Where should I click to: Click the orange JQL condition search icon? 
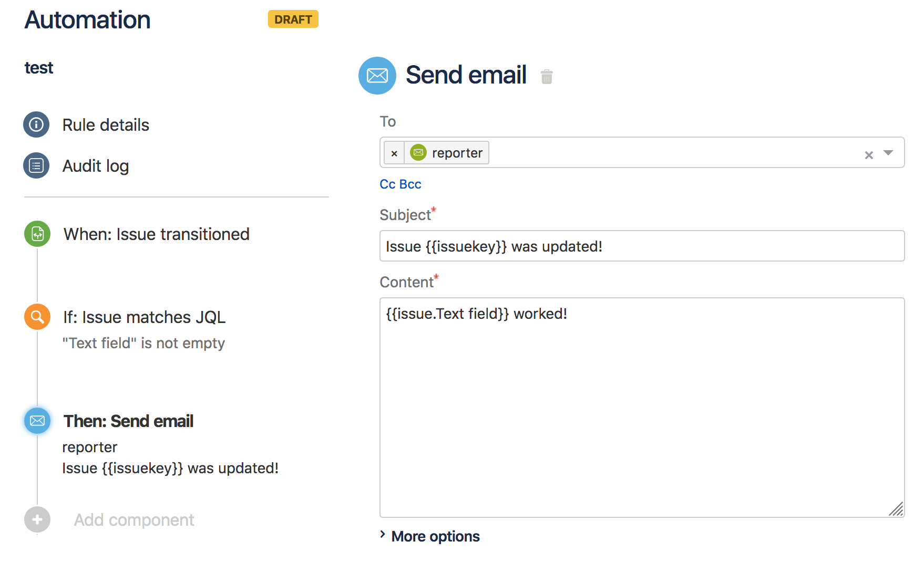tap(37, 317)
